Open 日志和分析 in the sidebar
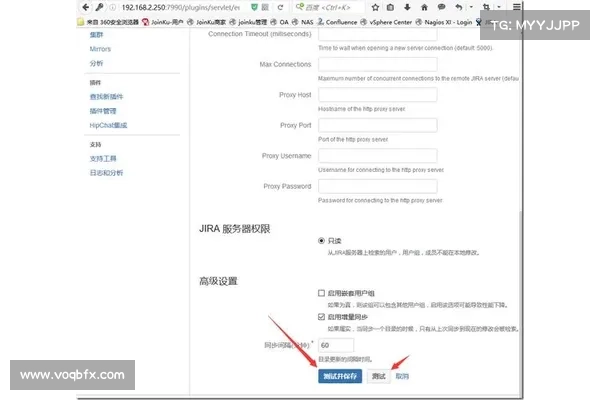The height and width of the screenshot is (400, 600). [106, 173]
